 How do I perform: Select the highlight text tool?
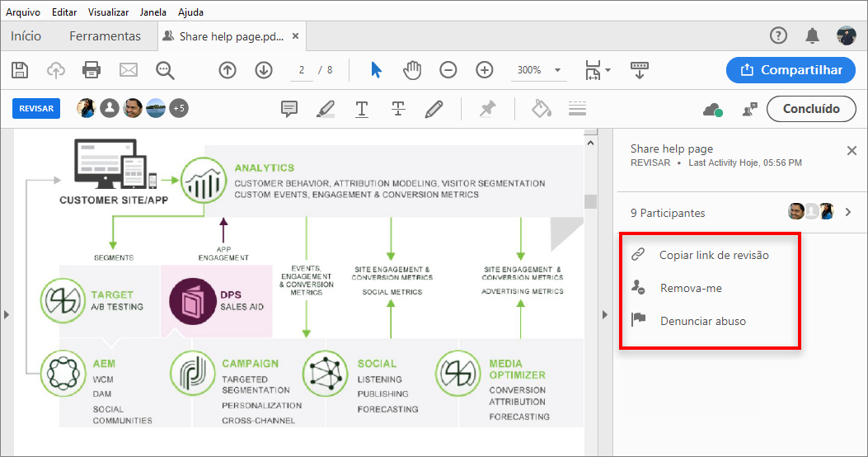coord(326,109)
